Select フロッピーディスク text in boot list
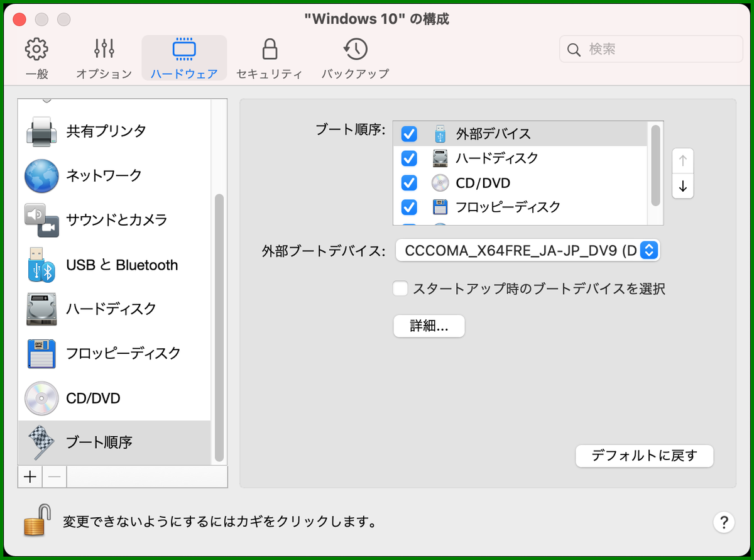Screen dimensions: 754x560 508,207
